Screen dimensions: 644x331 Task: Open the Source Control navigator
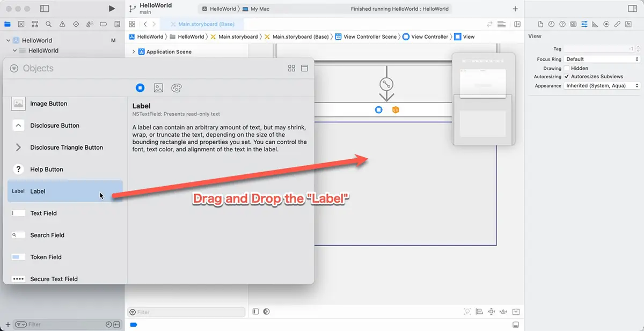[21, 24]
